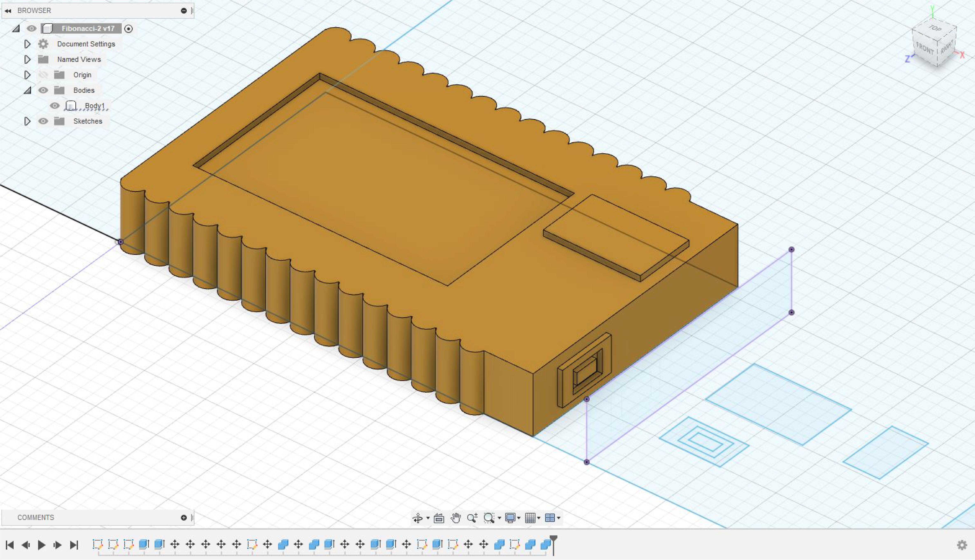This screenshot has width=975, height=560.
Task: Play the timeline
Action: coord(42,545)
